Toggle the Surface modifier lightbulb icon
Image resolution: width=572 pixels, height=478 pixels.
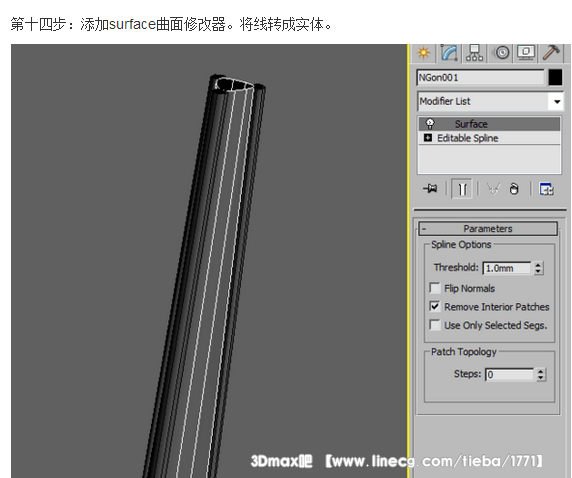point(430,124)
